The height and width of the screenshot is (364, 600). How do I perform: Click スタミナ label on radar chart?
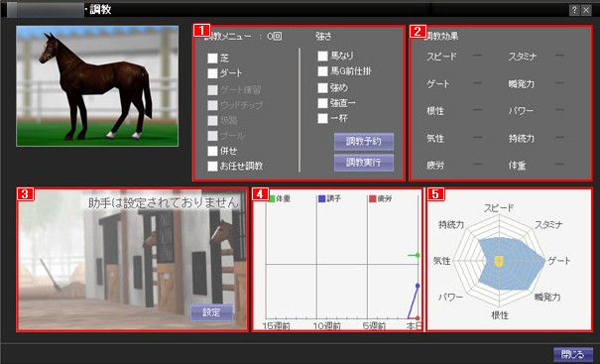point(548,225)
